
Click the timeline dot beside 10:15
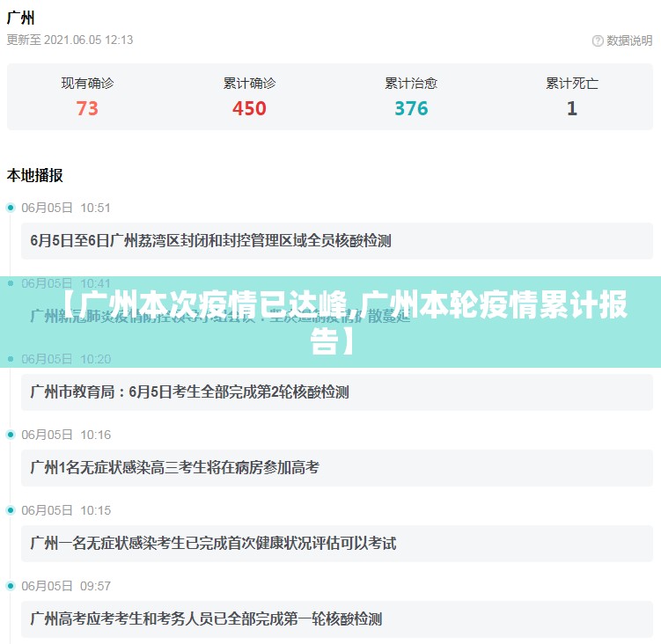pyautogui.click(x=11, y=510)
